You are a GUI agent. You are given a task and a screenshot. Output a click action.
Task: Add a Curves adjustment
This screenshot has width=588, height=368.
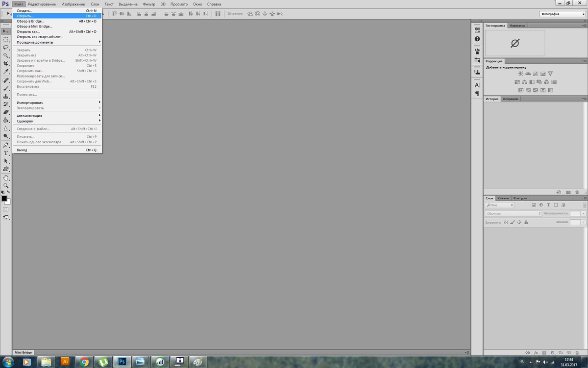536,74
